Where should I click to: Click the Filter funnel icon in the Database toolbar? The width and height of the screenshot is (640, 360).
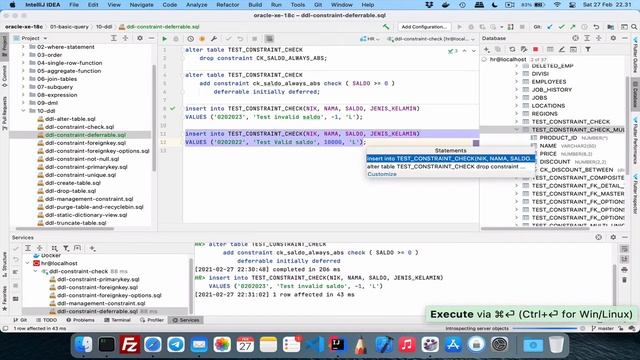pyautogui.click(x=588, y=49)
